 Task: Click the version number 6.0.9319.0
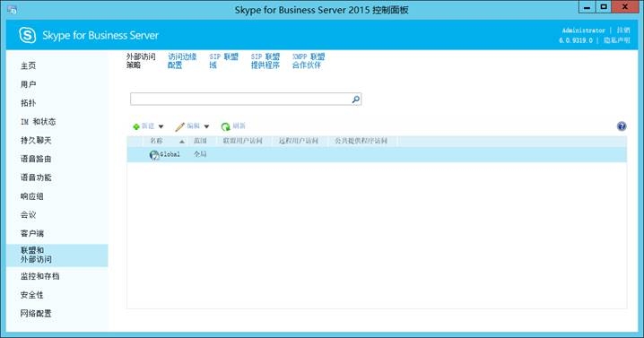click(576, 40)
